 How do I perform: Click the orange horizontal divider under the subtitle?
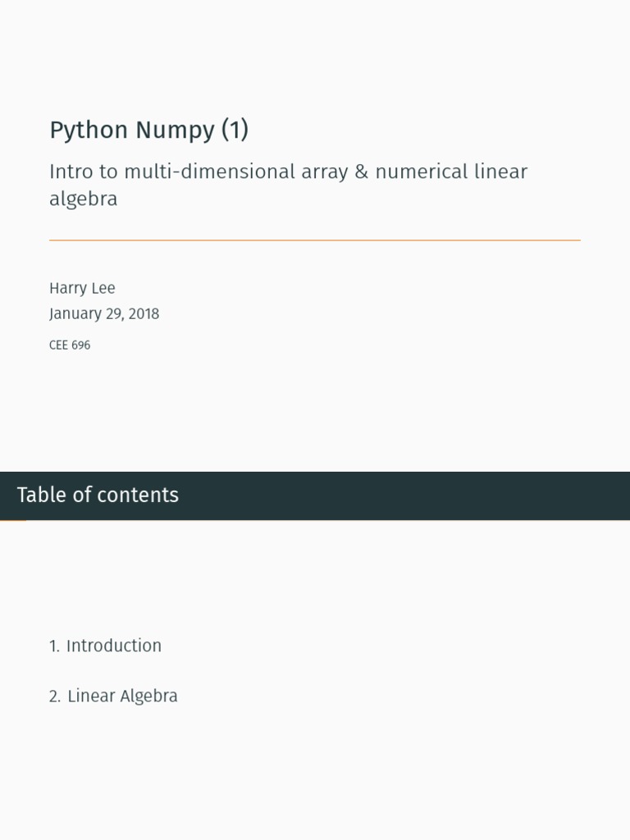[x=314, y=240]
